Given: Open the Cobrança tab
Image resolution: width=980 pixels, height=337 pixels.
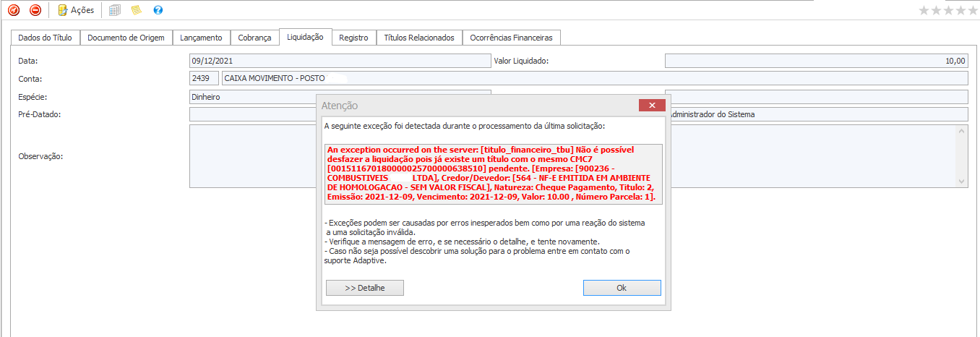Looking at the screenshot, I should 254,38.
